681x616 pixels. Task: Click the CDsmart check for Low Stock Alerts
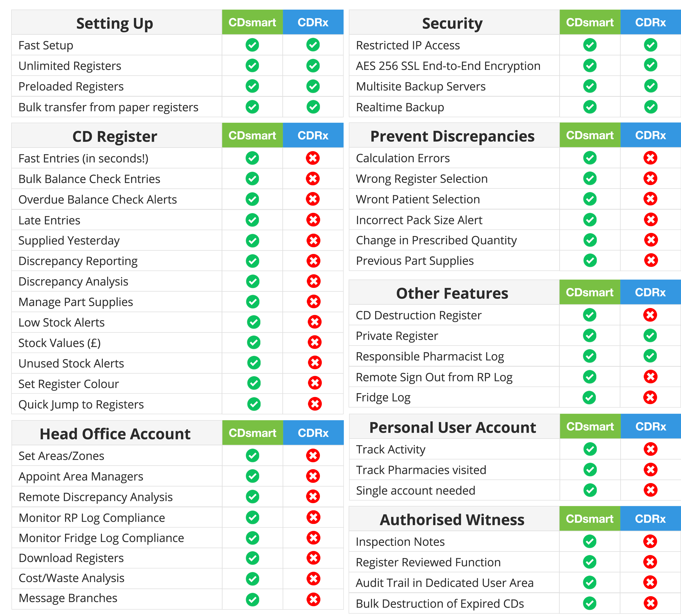click(x=253, y=322)
